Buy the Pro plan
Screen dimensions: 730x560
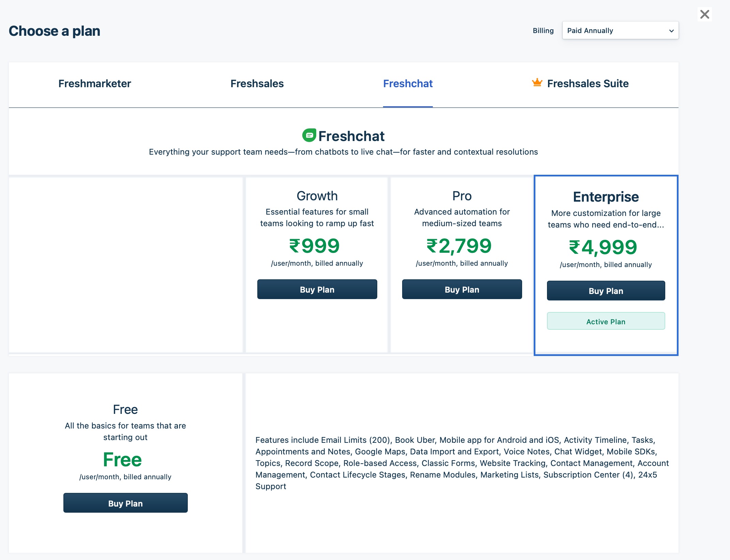[x=462, y=290]
